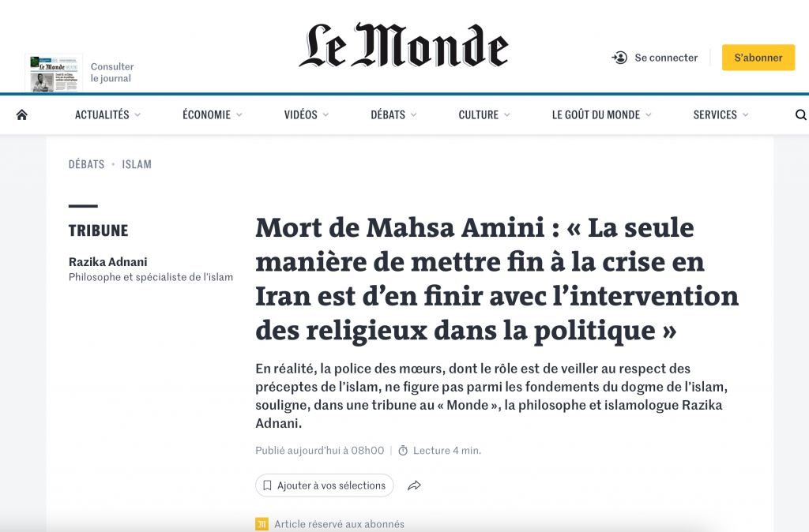Click the Islam breadcrumb link
Image resolution: width=809 pixels, height=532 pixels.
[137, 164]
